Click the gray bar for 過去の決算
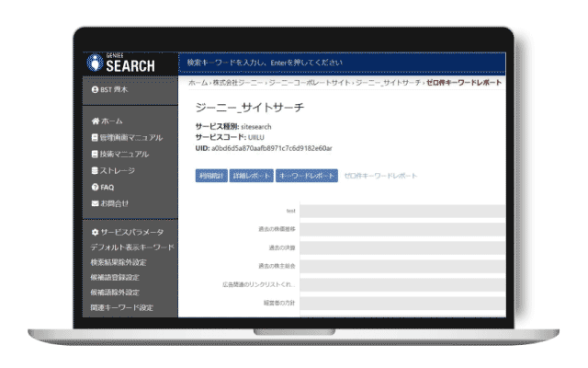Viewport: 588px width, 368px height. (402, 247)
